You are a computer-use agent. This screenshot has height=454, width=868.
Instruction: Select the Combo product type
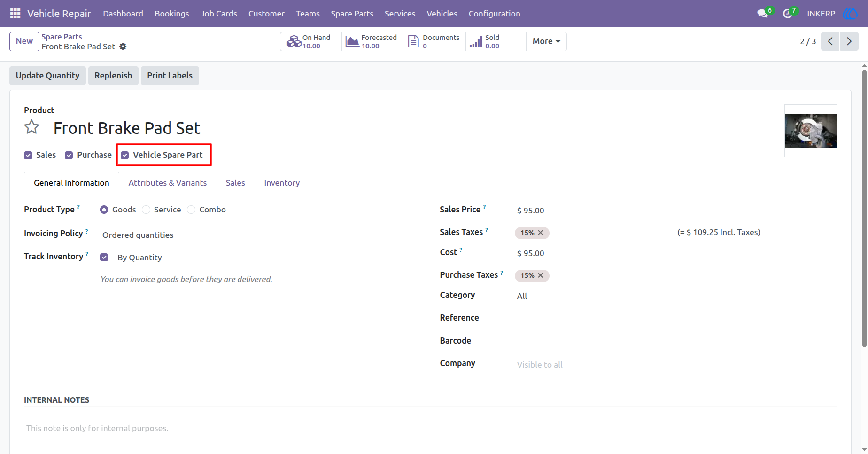coord(191,210)
